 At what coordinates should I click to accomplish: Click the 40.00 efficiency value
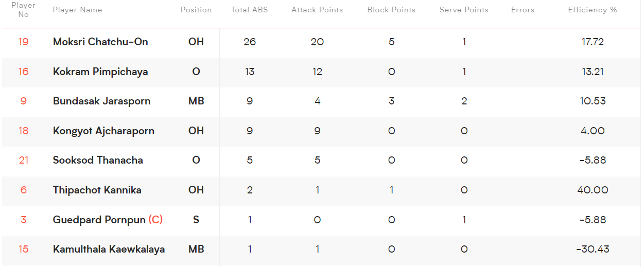click(x=593, y=190)
